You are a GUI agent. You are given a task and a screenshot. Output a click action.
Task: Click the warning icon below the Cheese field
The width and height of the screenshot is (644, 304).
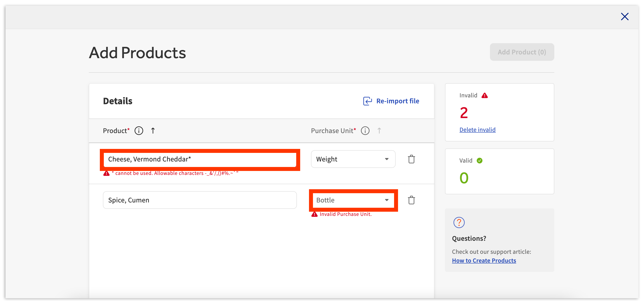(106, 173)
